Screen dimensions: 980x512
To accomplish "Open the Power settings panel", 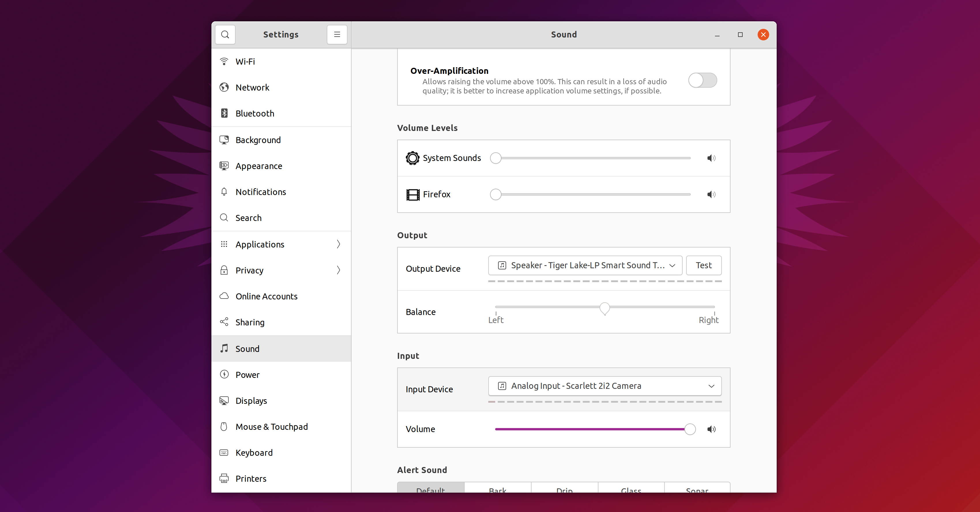I will click(247, 375).
